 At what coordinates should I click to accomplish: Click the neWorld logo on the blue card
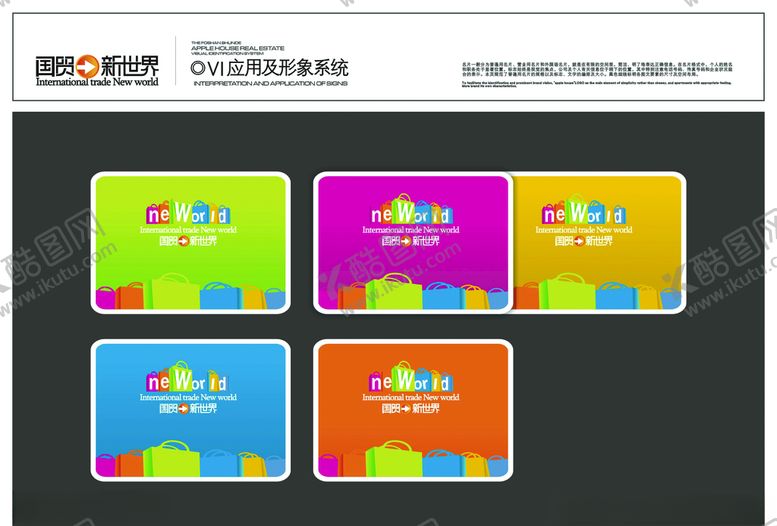(x=189, y=381)
